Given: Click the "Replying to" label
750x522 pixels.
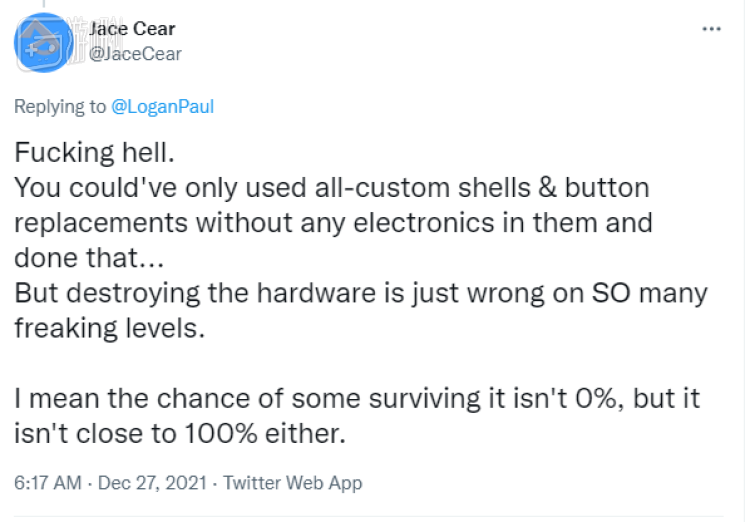Looking at the screenshot, I should tap(60, 106).
